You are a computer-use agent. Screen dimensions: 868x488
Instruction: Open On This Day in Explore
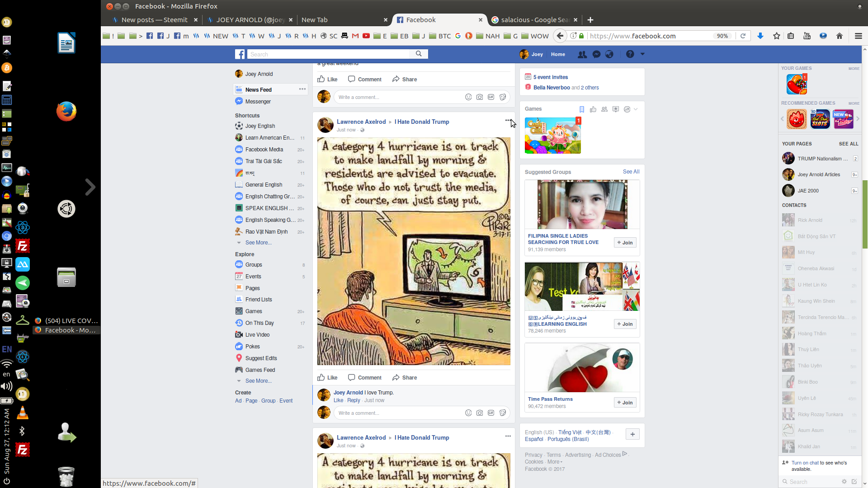point(259,323)
